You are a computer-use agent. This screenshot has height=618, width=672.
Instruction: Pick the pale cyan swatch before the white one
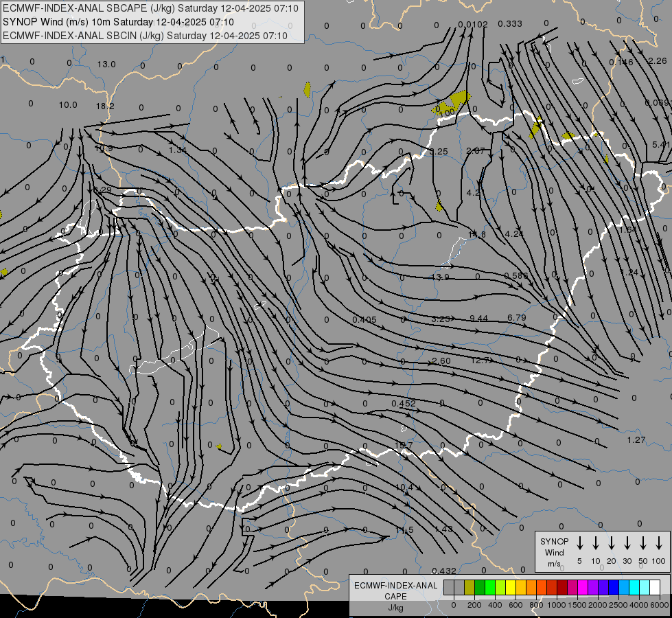[x=644, y=588]
